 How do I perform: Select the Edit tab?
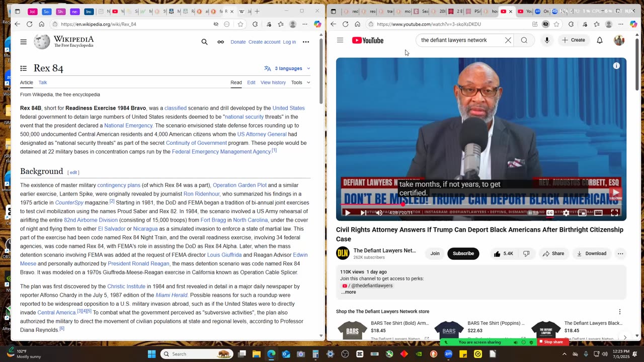251,82
